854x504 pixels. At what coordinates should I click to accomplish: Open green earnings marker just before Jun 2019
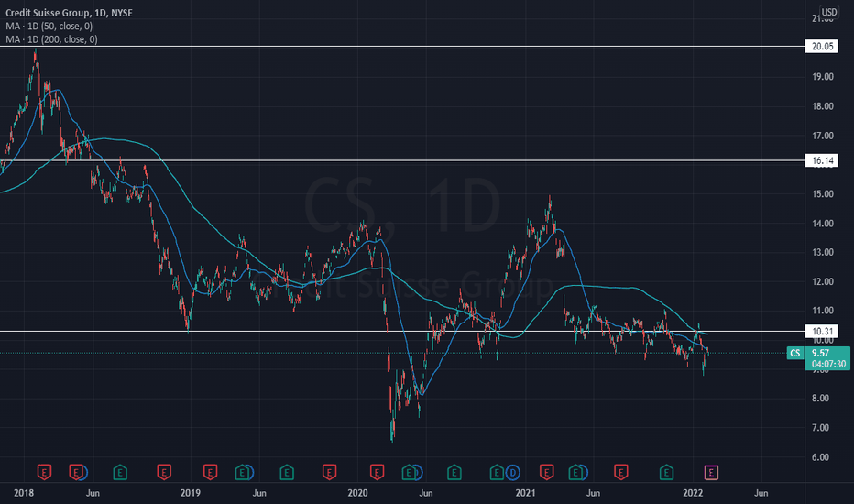tap(243, 472)
